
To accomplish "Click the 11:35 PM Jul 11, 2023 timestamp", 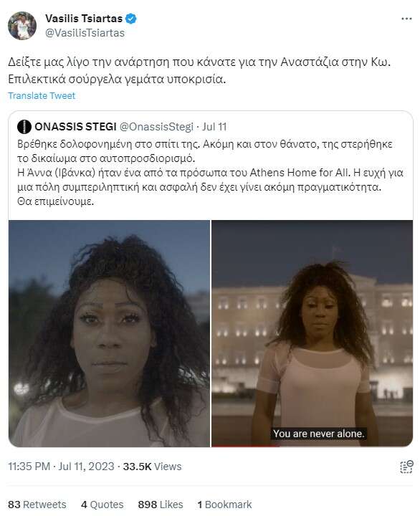I will 61,467.
